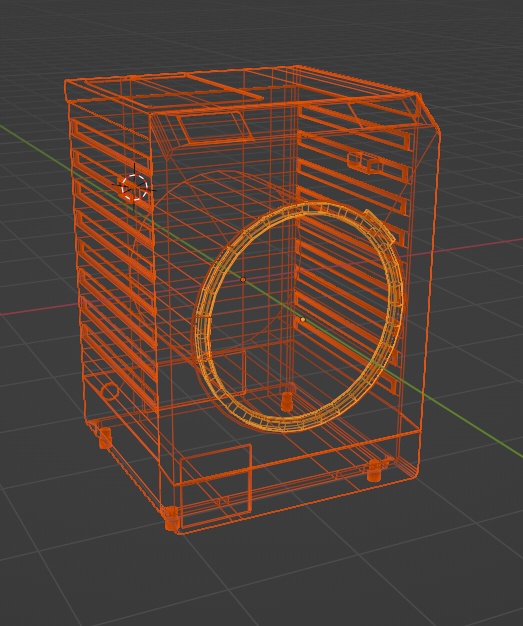The height and width of the screenshot is (626, 523).
Task: Click the black origin dot on the green axis
Action: pyautogui.click(x=243, y=279)
